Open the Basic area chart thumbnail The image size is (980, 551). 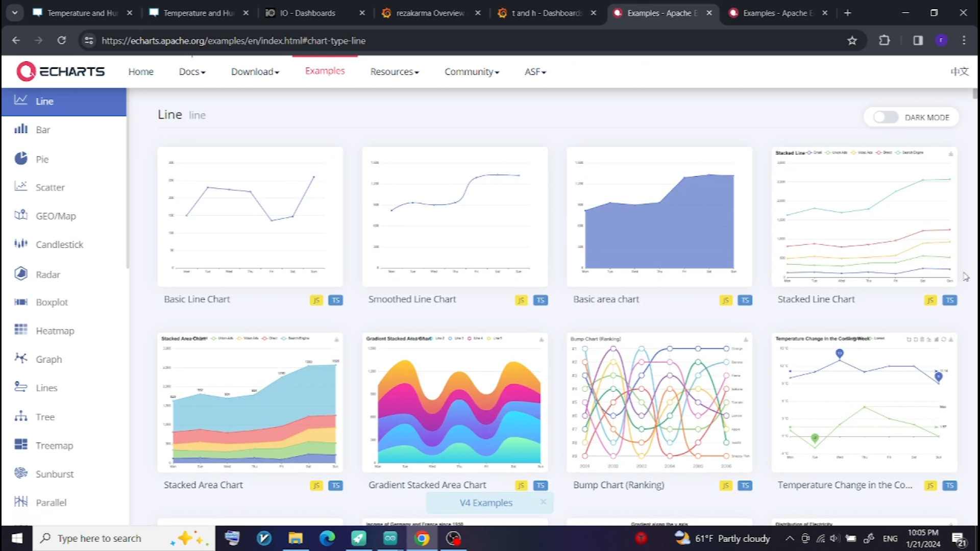pyautogui.click(x=659, y=216)
